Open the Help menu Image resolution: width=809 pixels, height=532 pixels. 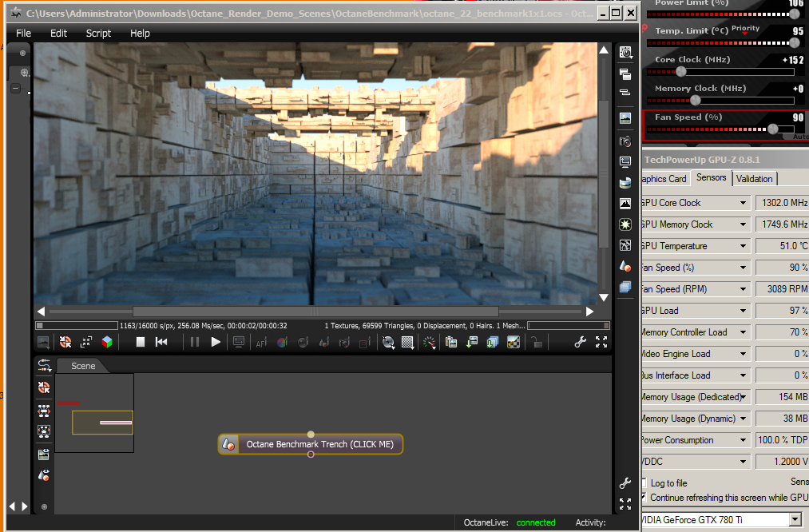pos(140,33)
